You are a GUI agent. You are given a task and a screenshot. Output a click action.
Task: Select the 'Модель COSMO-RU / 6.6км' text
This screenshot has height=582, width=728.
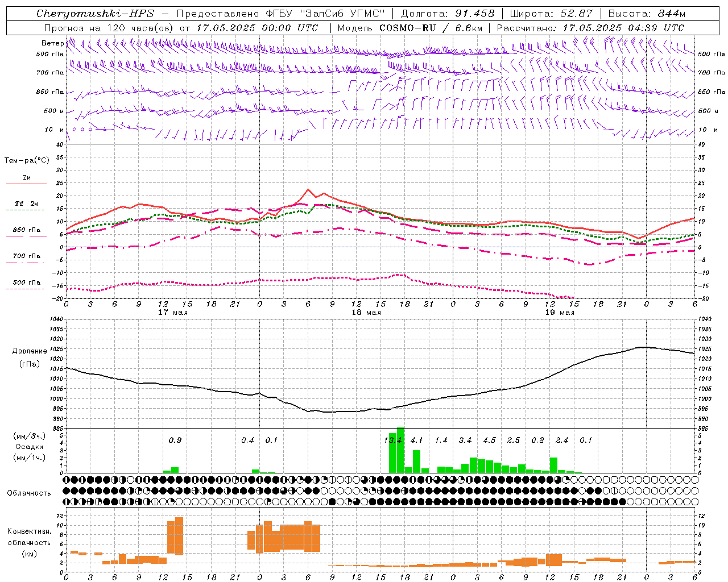(410, 28)
